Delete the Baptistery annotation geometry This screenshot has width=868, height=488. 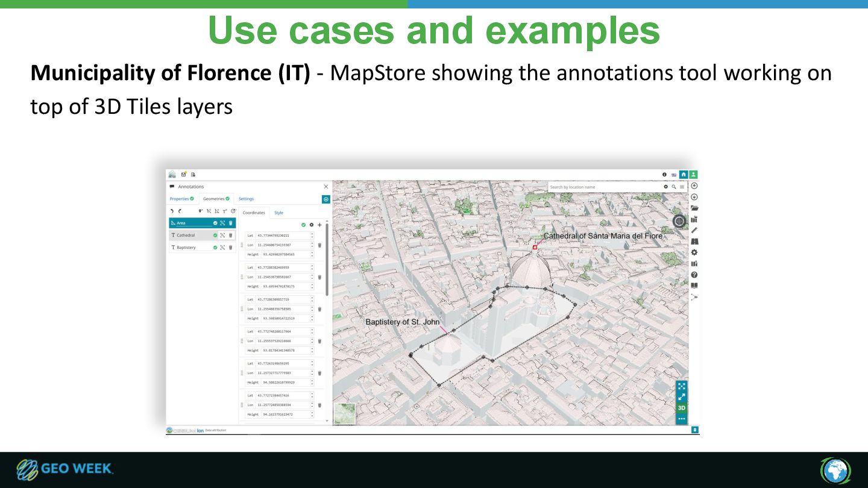click(x=230, y=248)
